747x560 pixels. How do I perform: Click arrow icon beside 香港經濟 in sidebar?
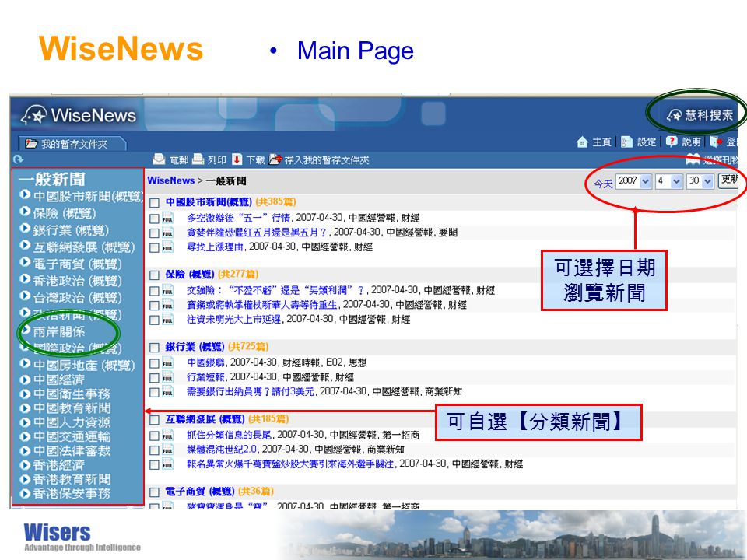[25, 465]
